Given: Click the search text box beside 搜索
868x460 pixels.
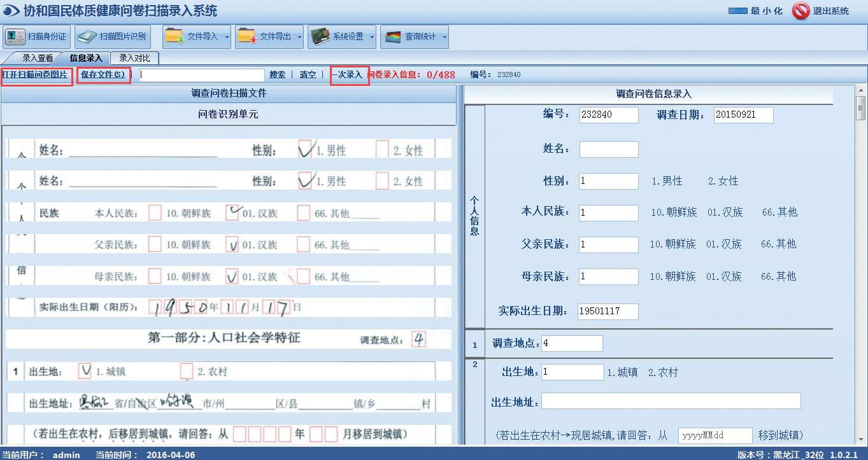Looking at the screenshot, I should pos(201,75).
